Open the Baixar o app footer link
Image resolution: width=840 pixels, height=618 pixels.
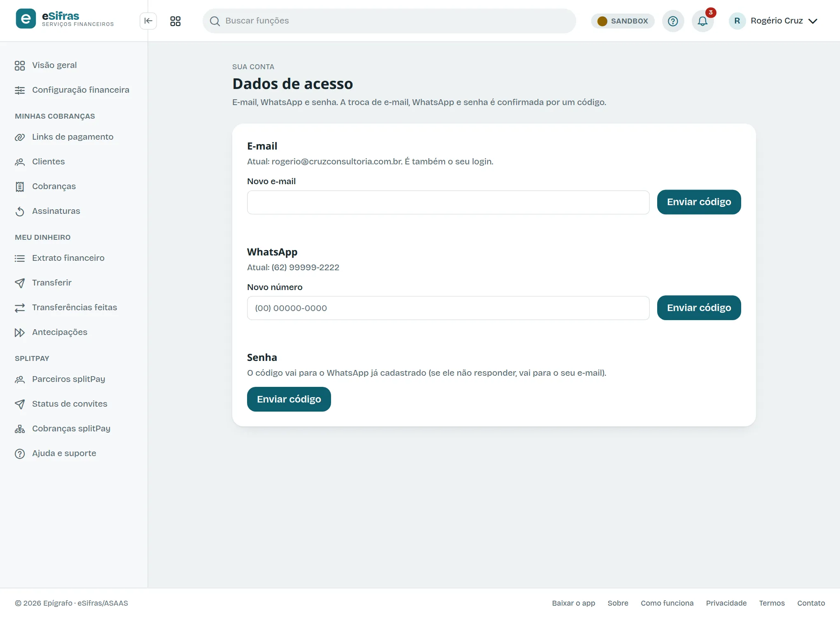[x=573, y=603]
